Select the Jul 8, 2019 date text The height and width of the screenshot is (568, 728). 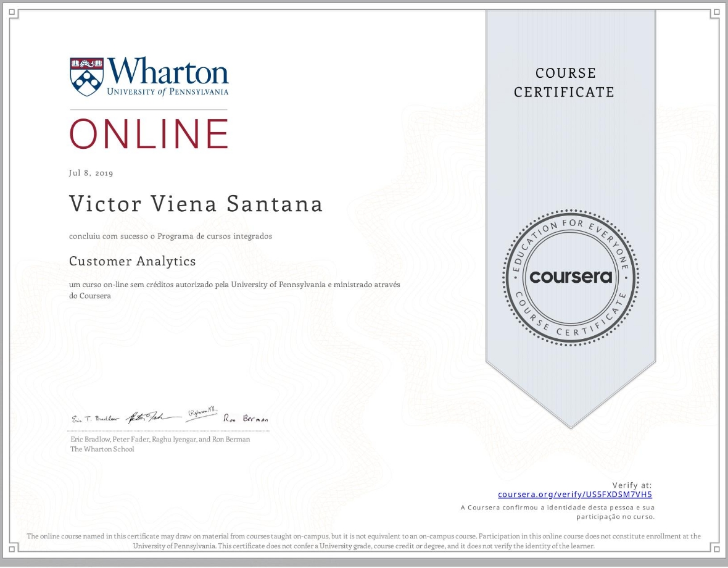pos(91,173)
